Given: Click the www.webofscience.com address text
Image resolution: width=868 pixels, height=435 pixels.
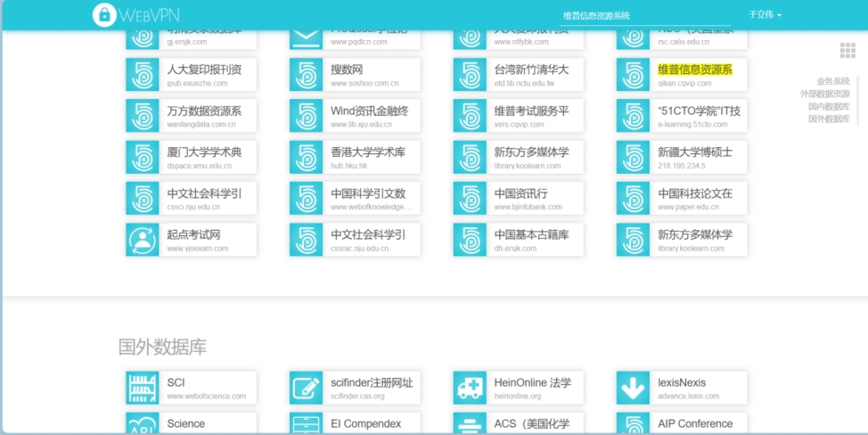Looking at the screenshot, I should click(207, 397).
